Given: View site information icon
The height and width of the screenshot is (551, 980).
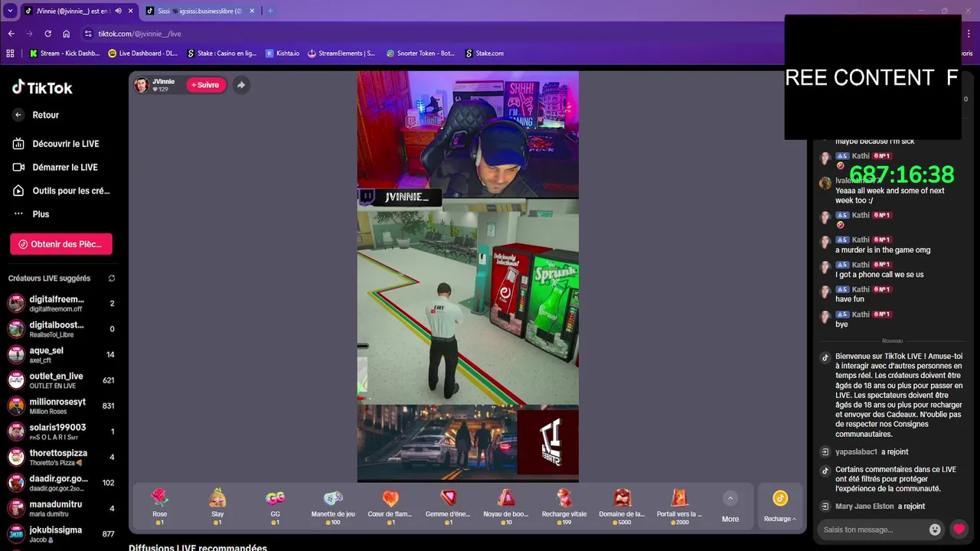Looking at the screenshot, I should coord(88,34).
